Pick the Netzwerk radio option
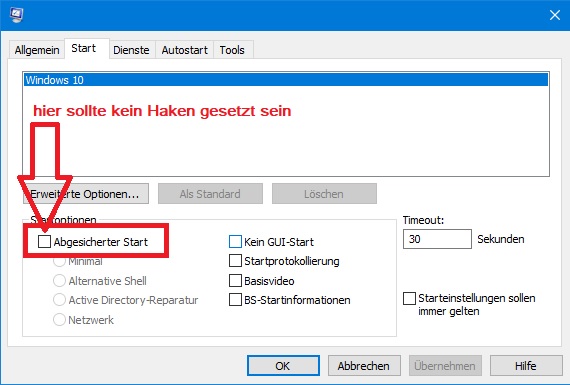 click(59, 320)
